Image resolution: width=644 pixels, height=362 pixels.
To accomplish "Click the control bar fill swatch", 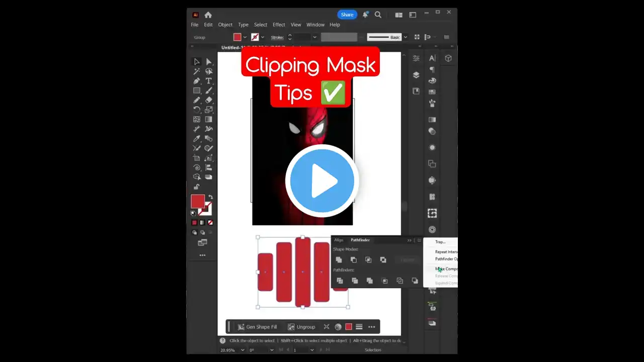I will click(x=237, y=37).
